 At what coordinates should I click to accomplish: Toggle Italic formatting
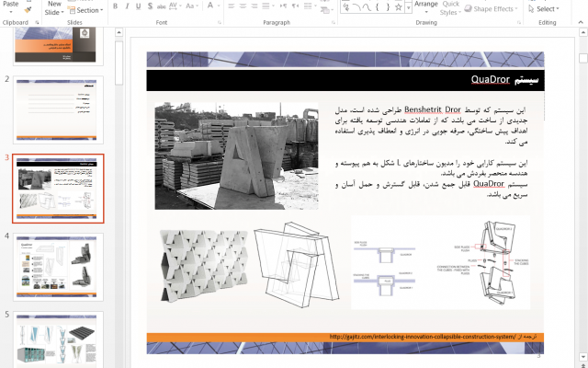(127, 6)
